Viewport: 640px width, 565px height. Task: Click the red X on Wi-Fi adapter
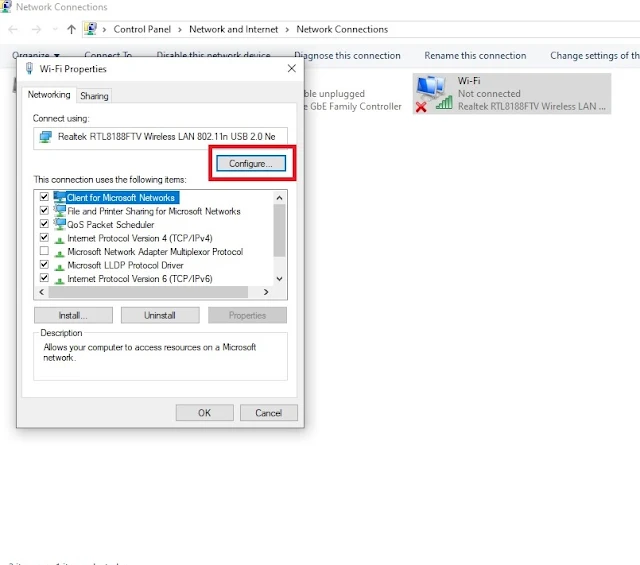pyautogui.click(x=421, y=107)
